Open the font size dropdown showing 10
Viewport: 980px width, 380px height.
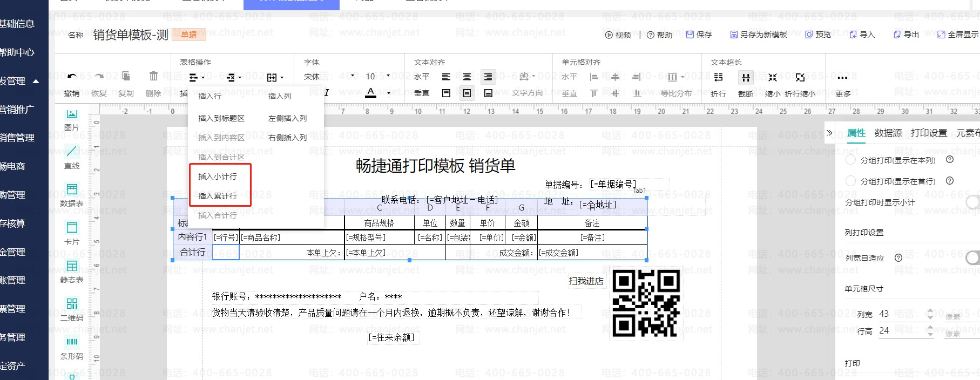pyautogui.click(x=378, y=76)
